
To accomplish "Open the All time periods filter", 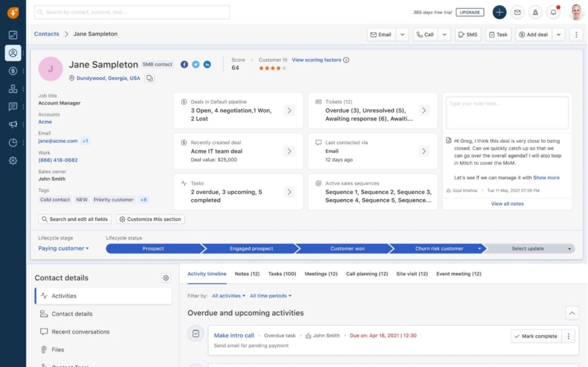I will click(270, 296).
